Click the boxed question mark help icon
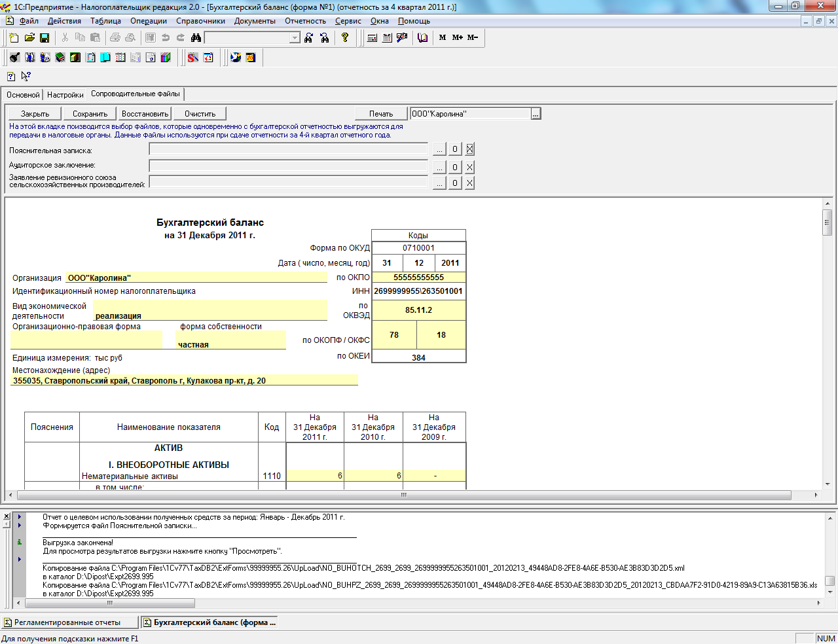This screenshot has height=644, width=838. [11, 76]
